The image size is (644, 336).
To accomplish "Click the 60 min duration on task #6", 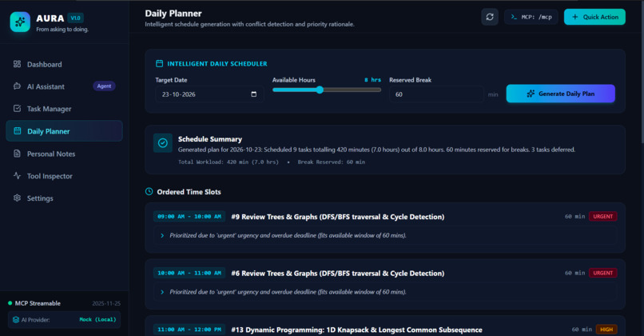I will [x=574, y=273].
